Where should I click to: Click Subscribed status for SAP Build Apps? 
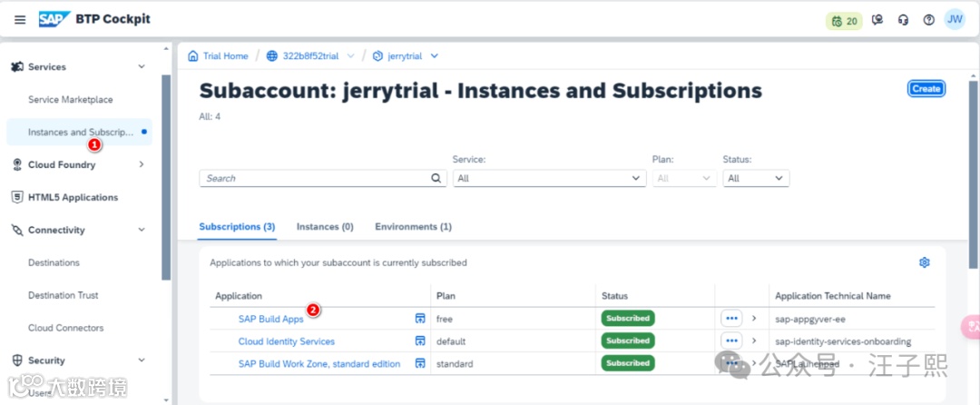click(x=628, y=318)
